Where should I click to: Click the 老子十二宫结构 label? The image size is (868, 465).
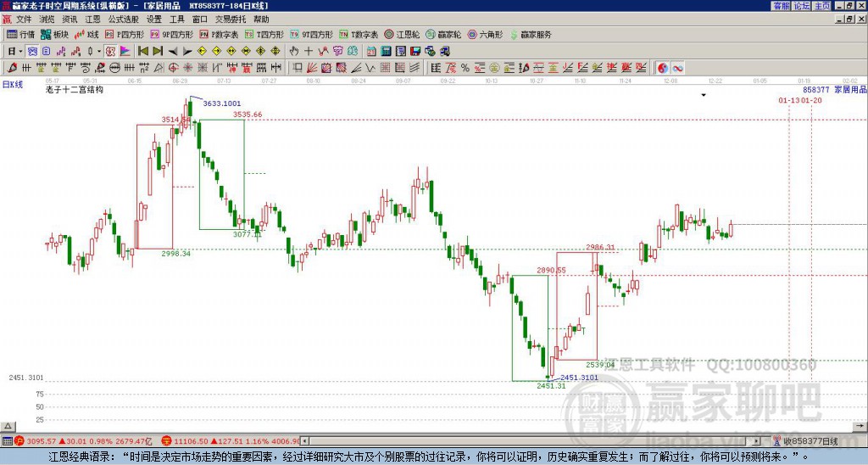(75, 89)
